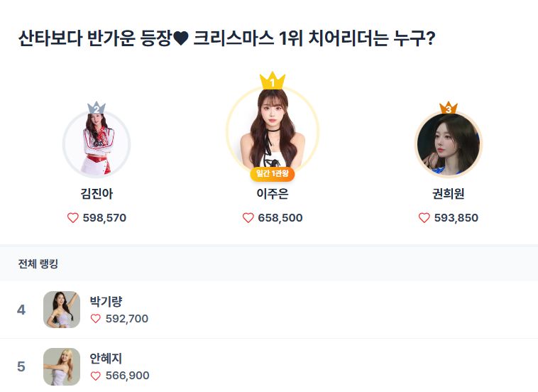Open 김진아's round profile photo
Screen dimensions: 538x392
[97, 145]
